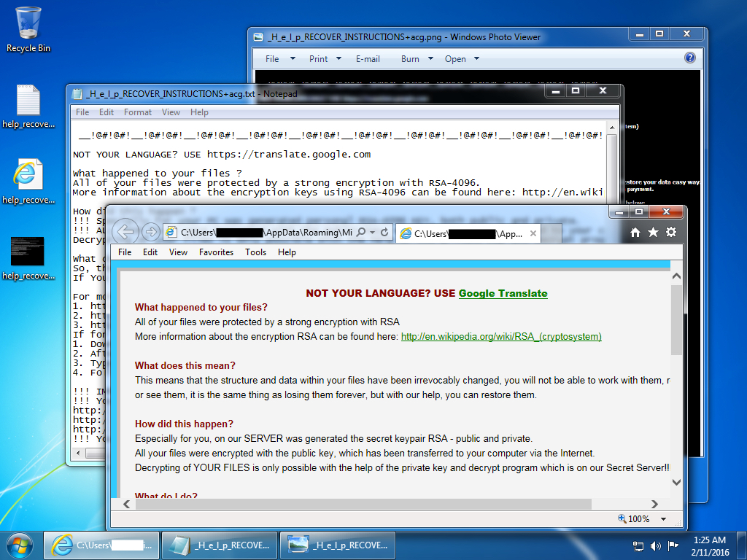This screenshot has height=560, width=747.
Task: Open the Wikipedia RSA cryptosystem link
Action: click(x=501, y=336)
